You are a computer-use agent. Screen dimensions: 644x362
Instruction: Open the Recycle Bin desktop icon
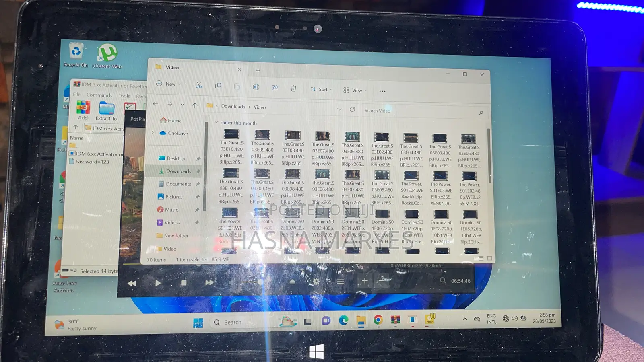click(76, 55)
